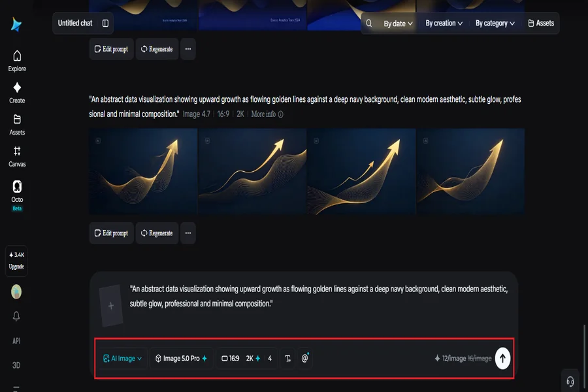The width and height of the screenshot is (588, 392).
Task: Go to Assets in the left sidebar
Action: pyautogui.click(x=17, y=125)
